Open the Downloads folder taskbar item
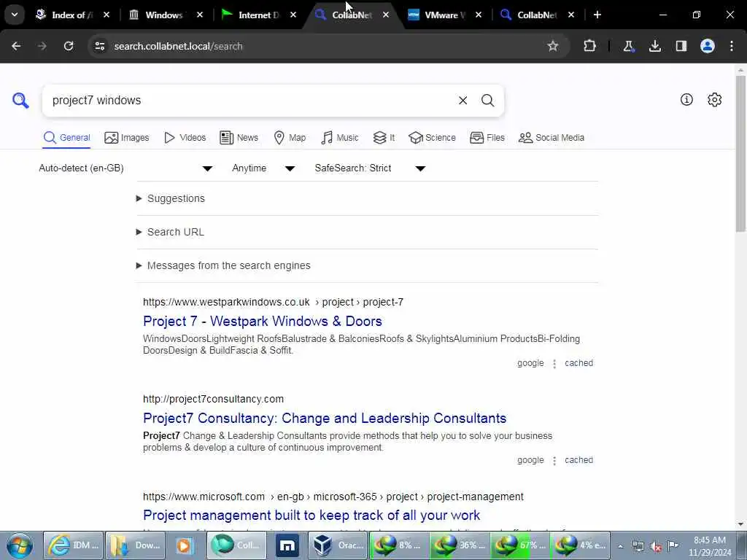The height and width of the screenshot is (560, 747). 135,545
